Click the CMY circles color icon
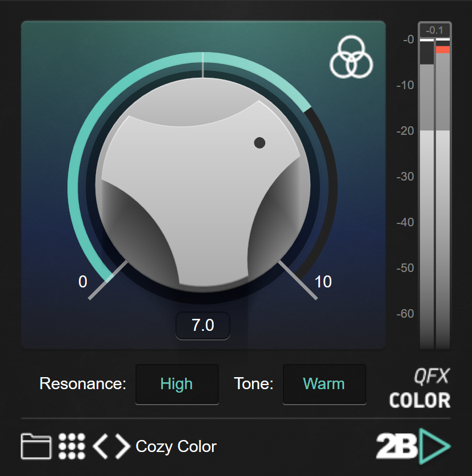 [x=352, y=58]
